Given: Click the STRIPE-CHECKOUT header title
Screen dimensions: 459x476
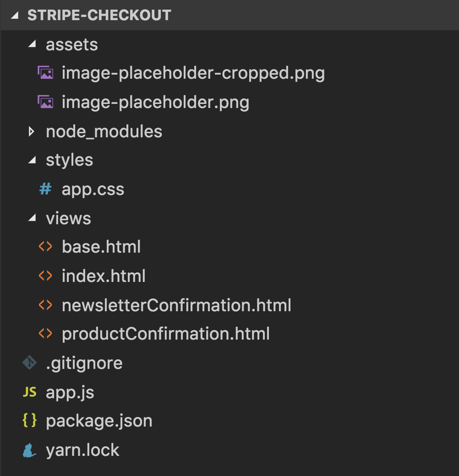Looking at the screenshot, I should [99, 15].
